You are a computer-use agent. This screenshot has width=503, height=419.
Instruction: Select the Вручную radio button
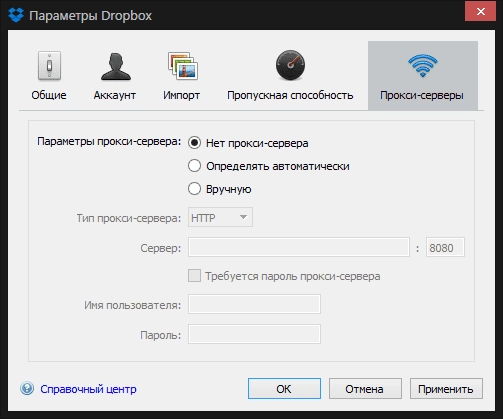194,189
